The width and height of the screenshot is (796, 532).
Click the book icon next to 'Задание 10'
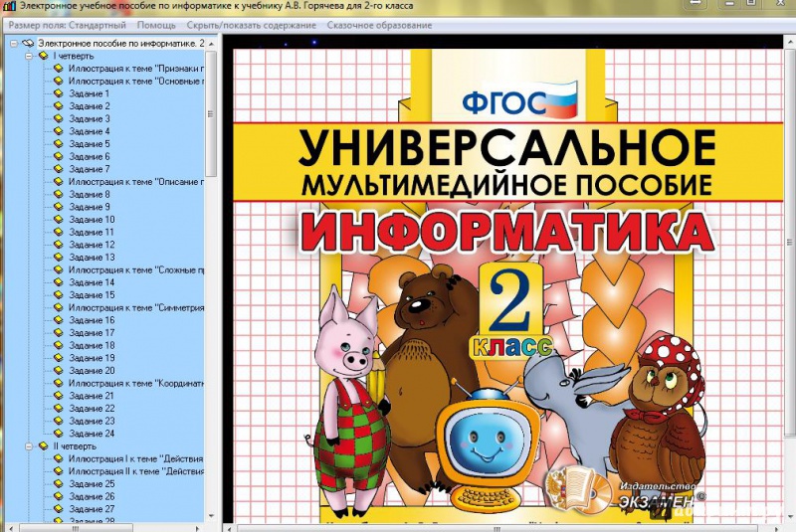pyautogui.click(x=59, y=219)
